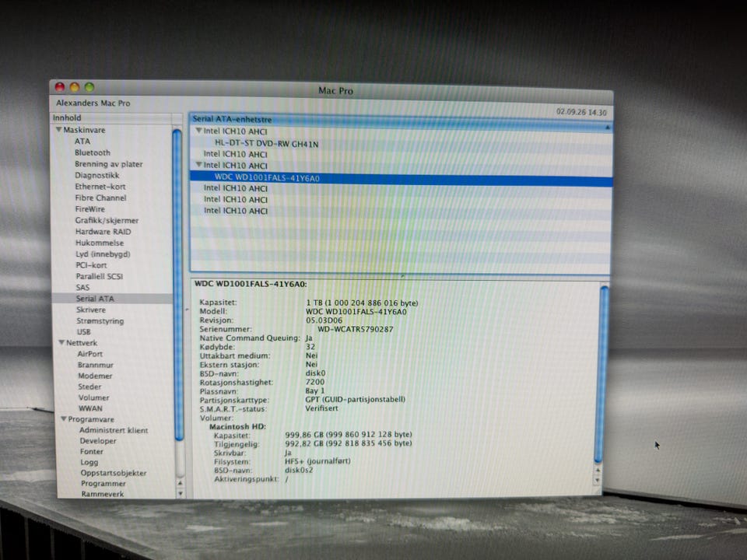Select Oppstartsobjekter under Programvare
The image size is (747, 560).
click(x=114, y=473)
